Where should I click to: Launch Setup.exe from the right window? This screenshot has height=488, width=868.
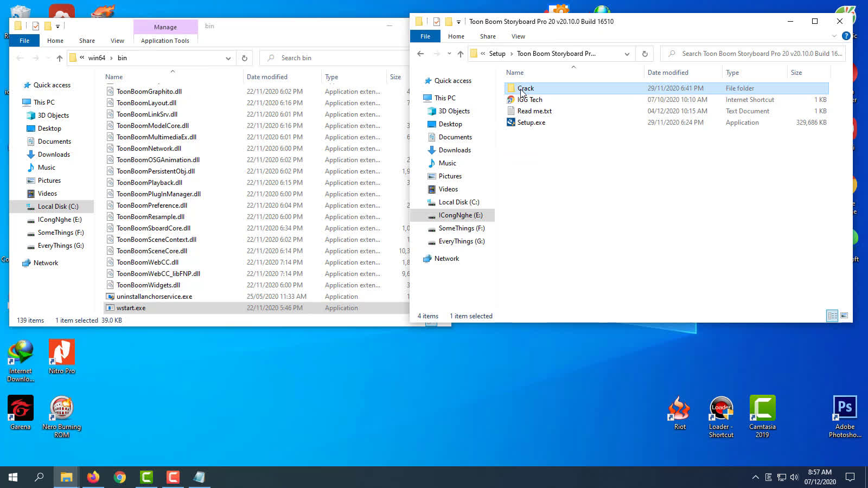click(x=531, y=123)
